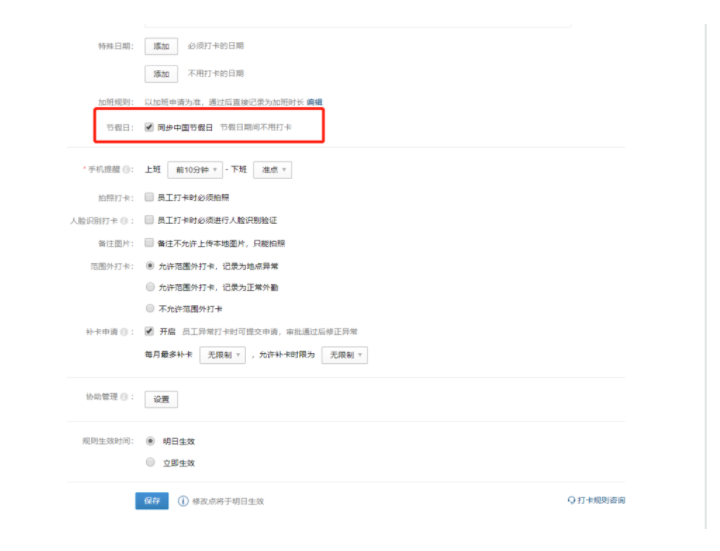720x551 pixels.
Task: Click 不用打卡的日期 hint text
Action: [216, 73]
